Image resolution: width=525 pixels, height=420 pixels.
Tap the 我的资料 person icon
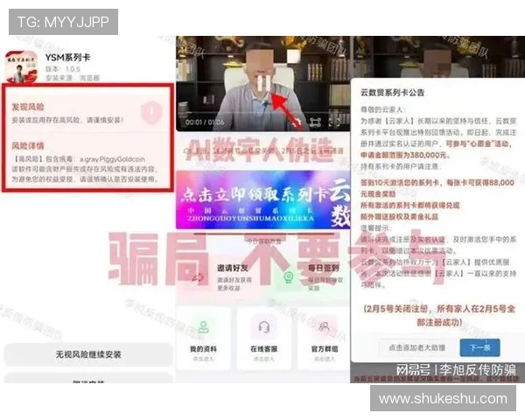[x=203, y=327]
